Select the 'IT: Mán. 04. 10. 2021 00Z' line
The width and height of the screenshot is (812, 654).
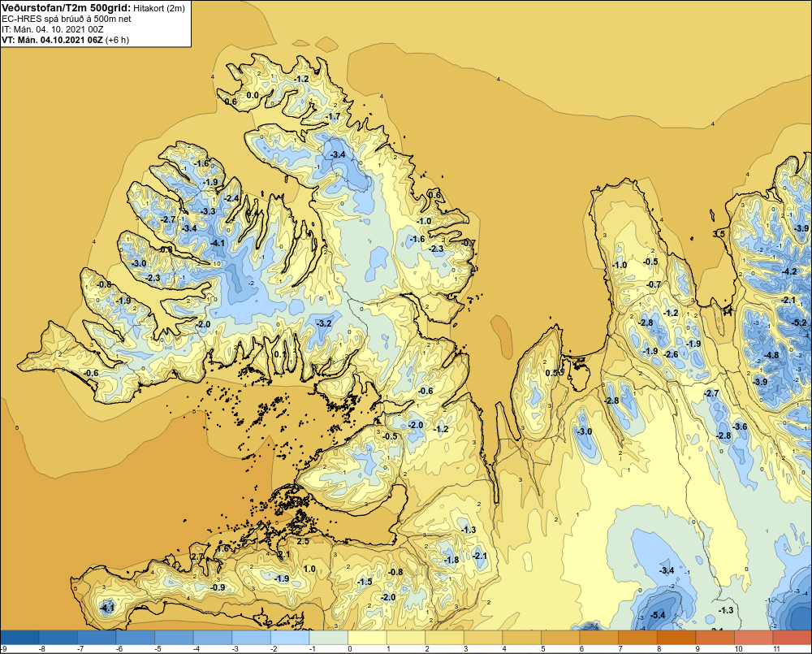[52, 29]
